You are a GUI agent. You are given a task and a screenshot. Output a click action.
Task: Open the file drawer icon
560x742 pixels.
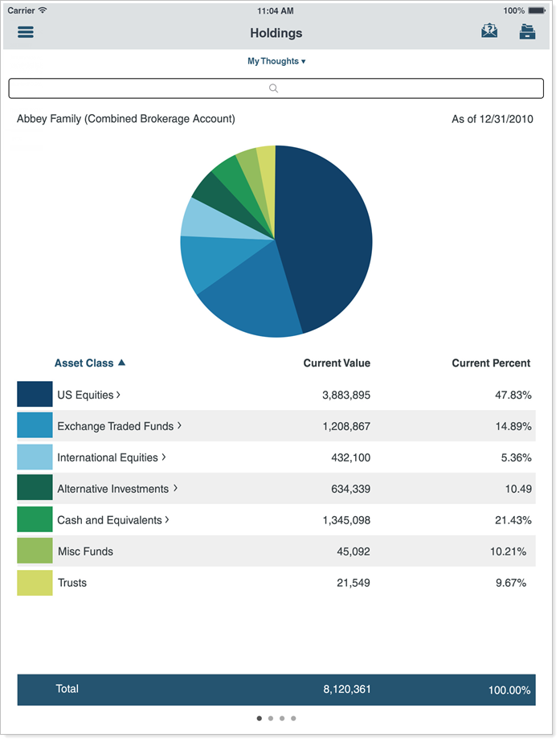point(527,32)
